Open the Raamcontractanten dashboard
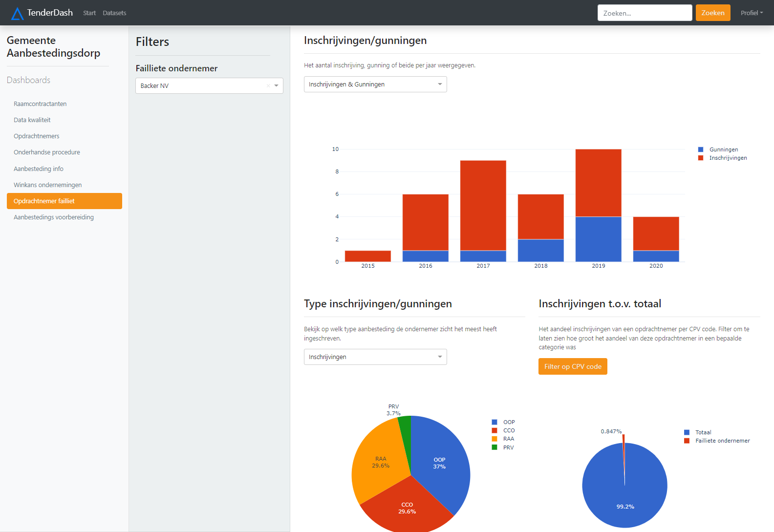The height and width of the screenshot is (532, 774). click(x=40, y=104)
